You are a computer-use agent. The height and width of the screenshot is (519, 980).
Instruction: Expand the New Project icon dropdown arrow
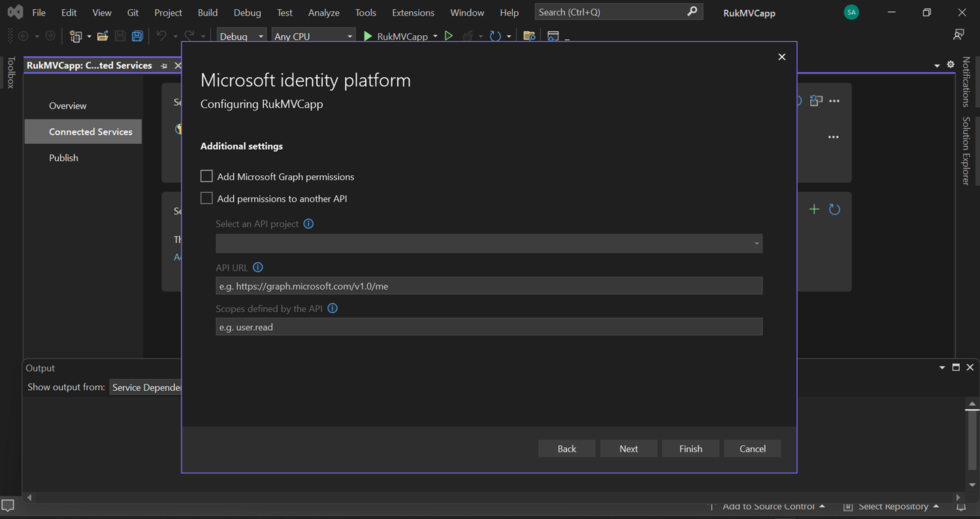pos(90,37)
